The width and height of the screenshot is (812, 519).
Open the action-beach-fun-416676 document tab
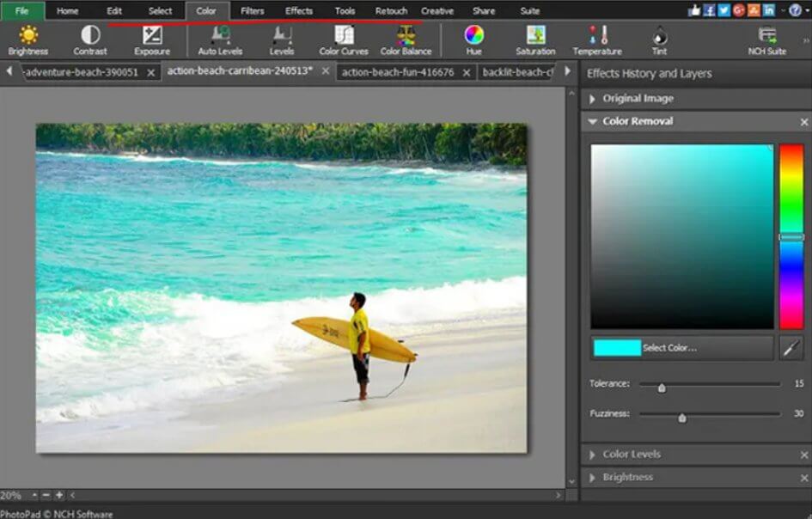(x=398, y=72)
